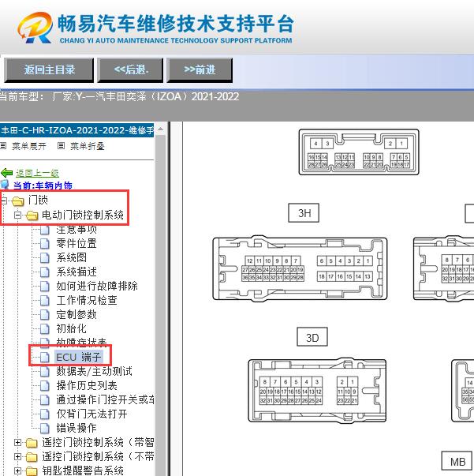Open the 门锁 folder

(x=38, y=200)
